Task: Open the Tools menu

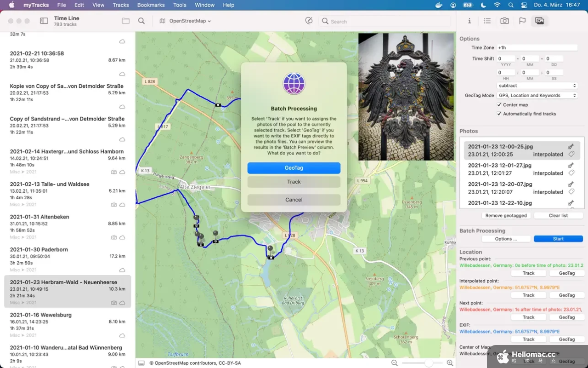Action: 180,5
